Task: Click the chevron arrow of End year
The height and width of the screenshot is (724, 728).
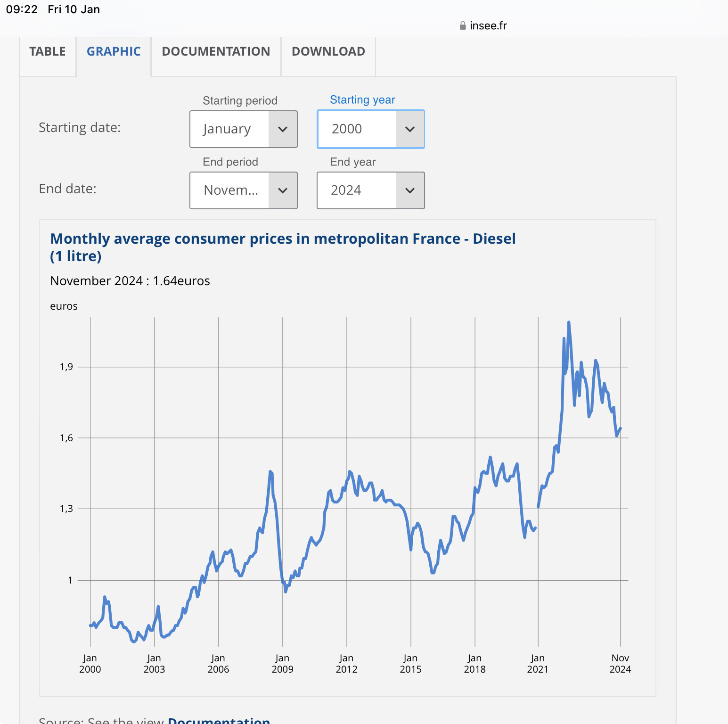Action: click(x=410, y=190)
